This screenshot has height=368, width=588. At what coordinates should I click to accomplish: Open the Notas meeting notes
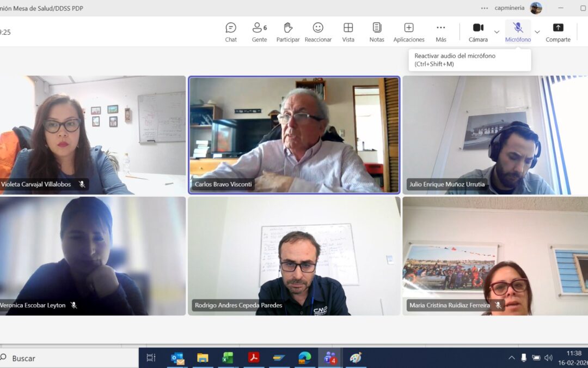coord(377,32)
